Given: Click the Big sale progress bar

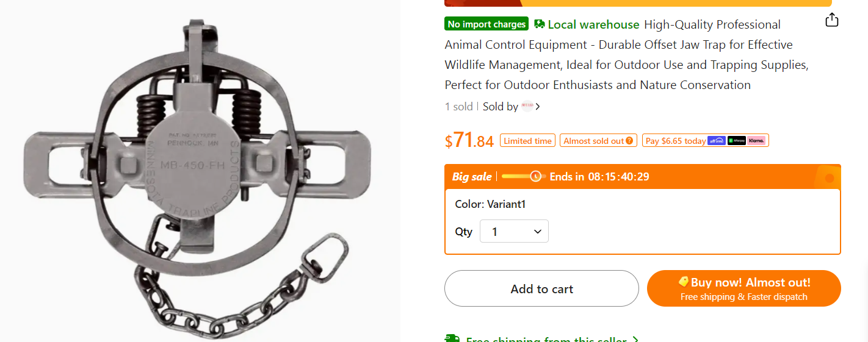Looking at the screenshot, I should tap(523, 177).
